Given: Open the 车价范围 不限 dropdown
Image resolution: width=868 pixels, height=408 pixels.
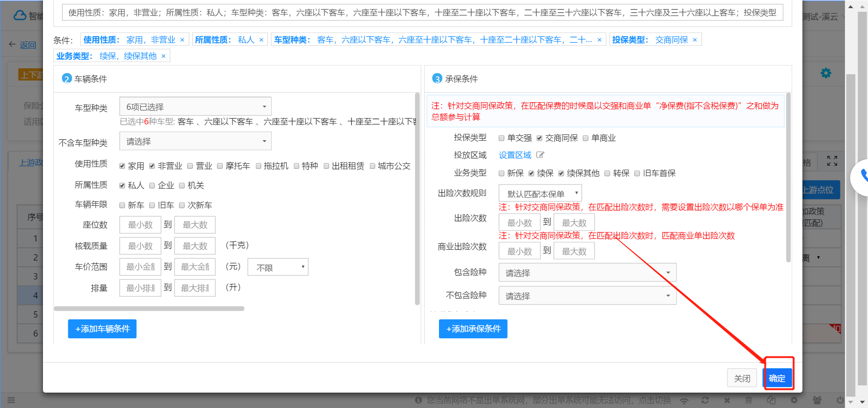Looking at the screenshot, I should [x=278, y=267].
